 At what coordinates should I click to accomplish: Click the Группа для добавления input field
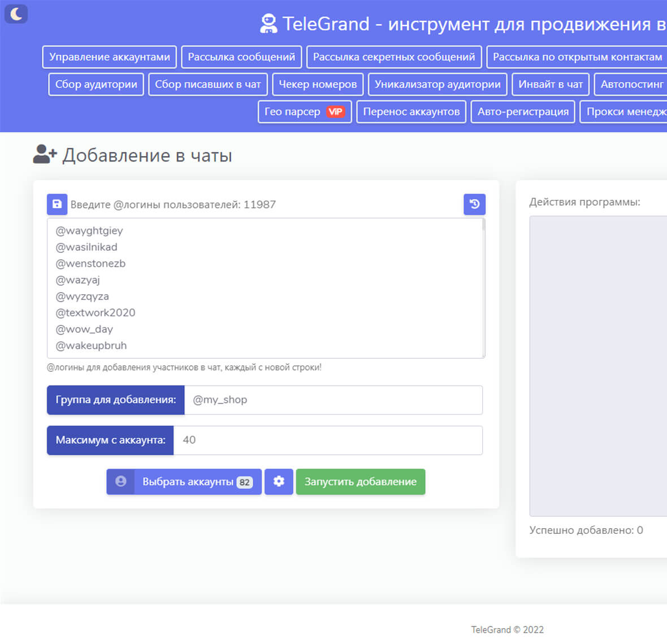pyautogui.click(x=333, y=400)
